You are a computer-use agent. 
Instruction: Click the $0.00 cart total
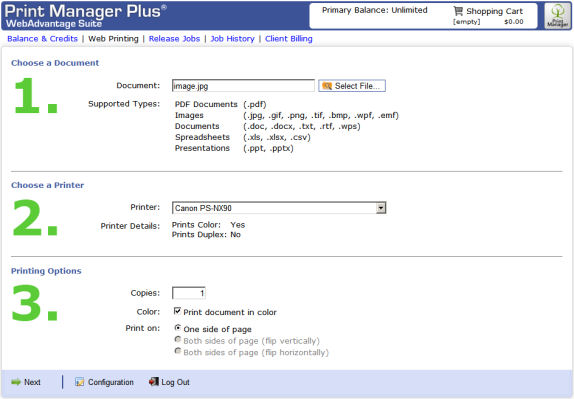click(514, 22)
